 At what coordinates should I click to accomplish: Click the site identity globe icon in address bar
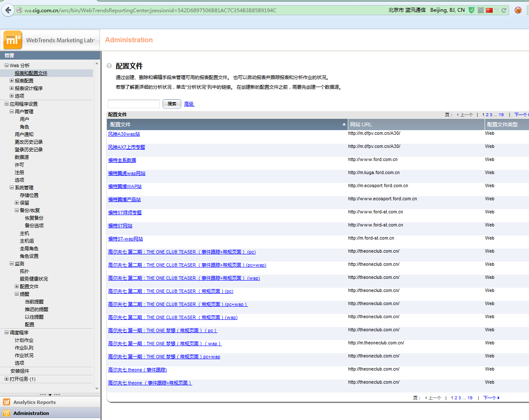coord(19,10)
